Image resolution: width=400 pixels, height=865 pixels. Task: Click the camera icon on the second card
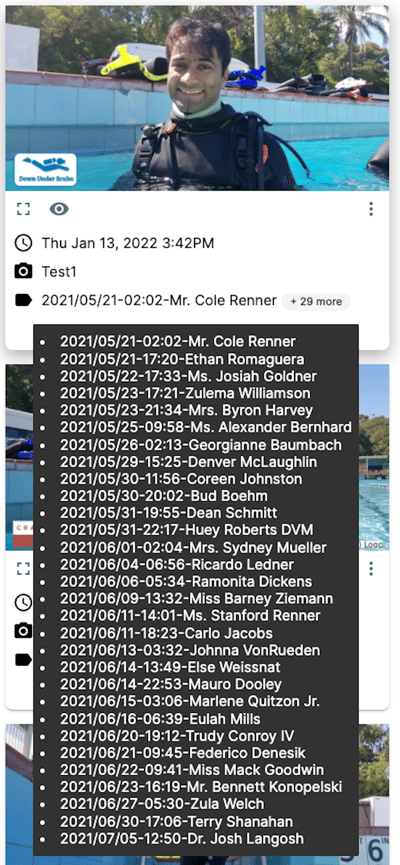(x=23, y=631)
